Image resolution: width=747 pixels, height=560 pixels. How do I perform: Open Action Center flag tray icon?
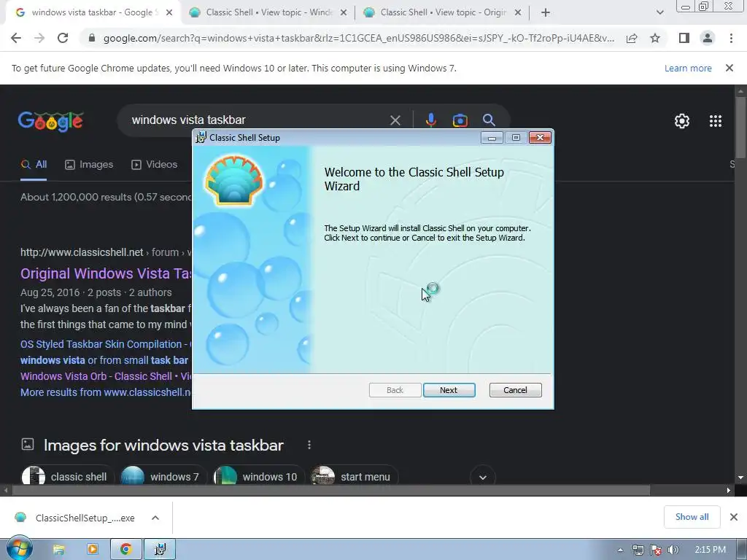656,550
